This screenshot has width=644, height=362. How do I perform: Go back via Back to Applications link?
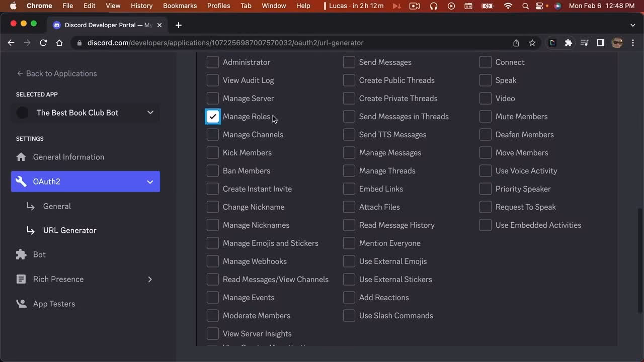coord(56,73)
